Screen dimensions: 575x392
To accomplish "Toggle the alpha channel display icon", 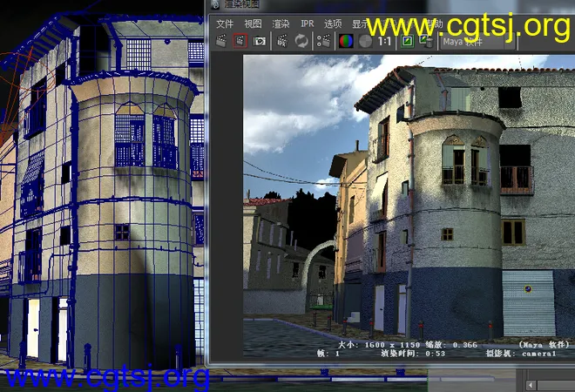I will (365, 41).
